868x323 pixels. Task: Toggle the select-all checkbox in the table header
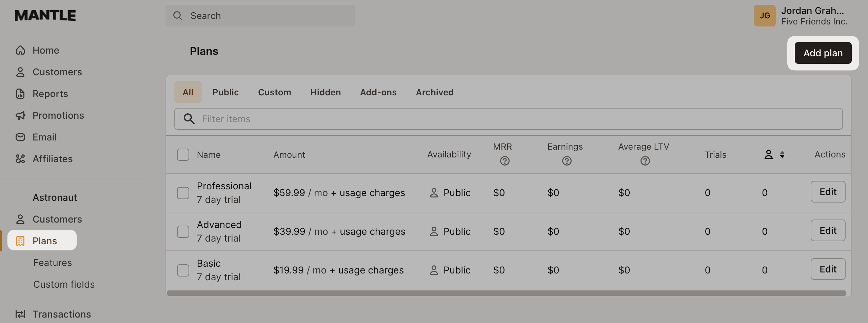tap(183, 154)
